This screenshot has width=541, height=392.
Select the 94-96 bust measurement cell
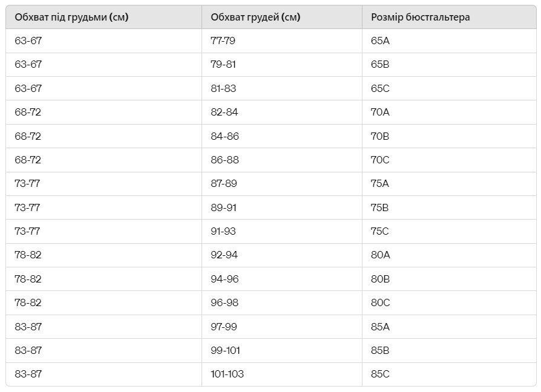click(x=225, y=279)
